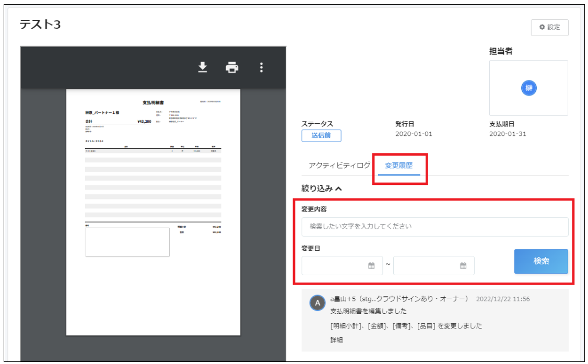Click the 検索 search button
The image size is (588, 364).
click(x=541, y=261)
